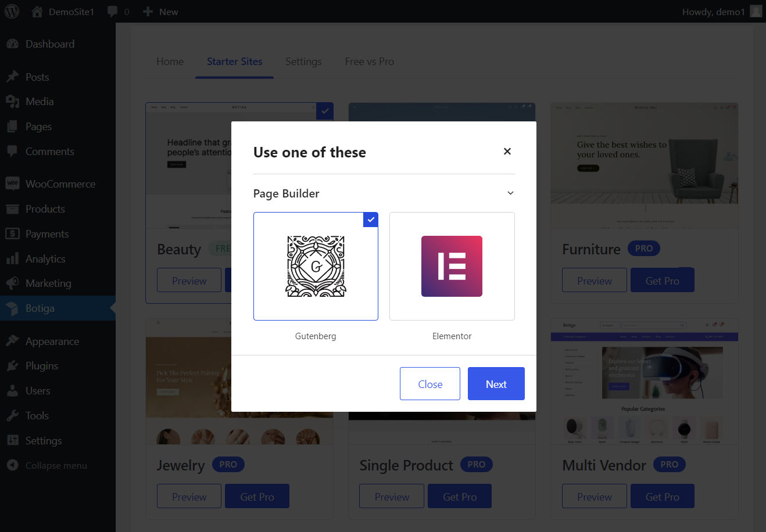The image size is (766, 532).
Task: Open the New content menu label
Action: (x=169, y=12)
